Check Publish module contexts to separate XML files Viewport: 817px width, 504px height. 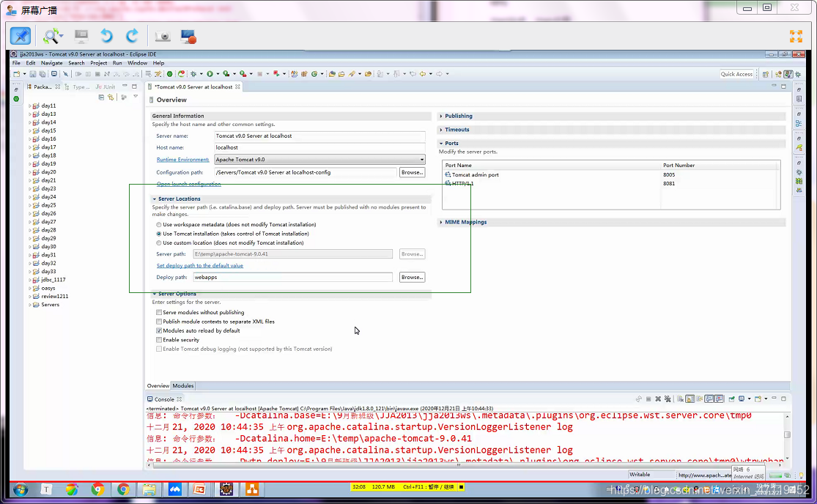click(159, 322)
